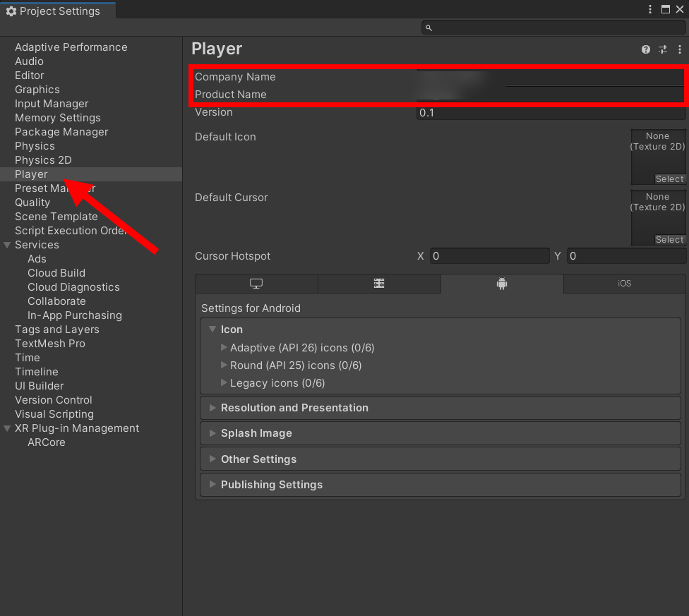Expand Round (API 25) icons
Viewport: 689px width, 616px height.
pyautogui.click(x=224, y=365)
